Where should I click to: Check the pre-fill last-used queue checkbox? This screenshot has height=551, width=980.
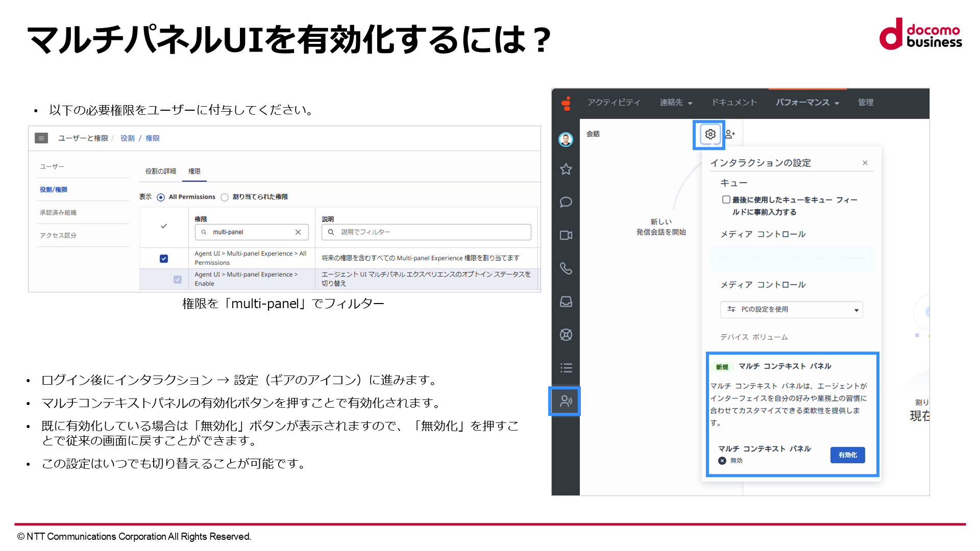point(726,199)
